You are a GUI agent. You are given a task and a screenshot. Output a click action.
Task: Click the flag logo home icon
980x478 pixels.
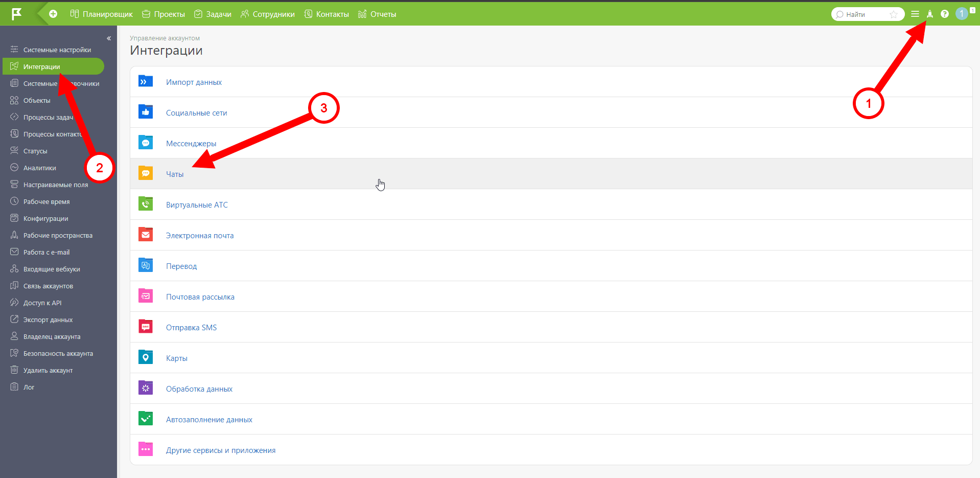click(x=17, y=14)
